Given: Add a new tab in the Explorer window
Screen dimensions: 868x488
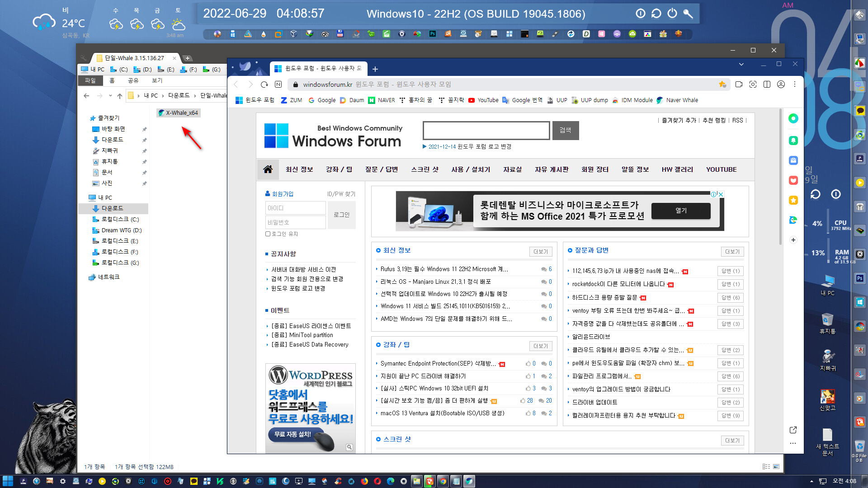Looking at the screenshot, I should click(x=188, y=58).
